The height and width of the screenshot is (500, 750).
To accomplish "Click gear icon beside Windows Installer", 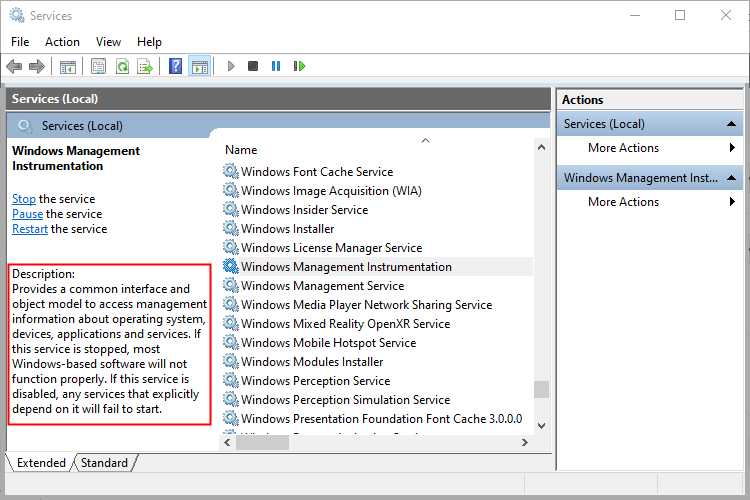I will pos(231,228).
